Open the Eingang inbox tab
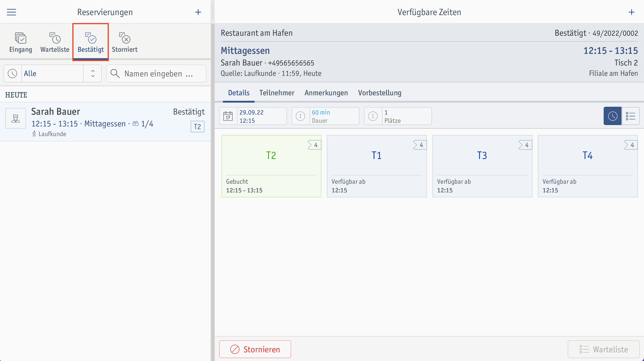The height and width of the screenshot is (361, 644). (20, 42)
